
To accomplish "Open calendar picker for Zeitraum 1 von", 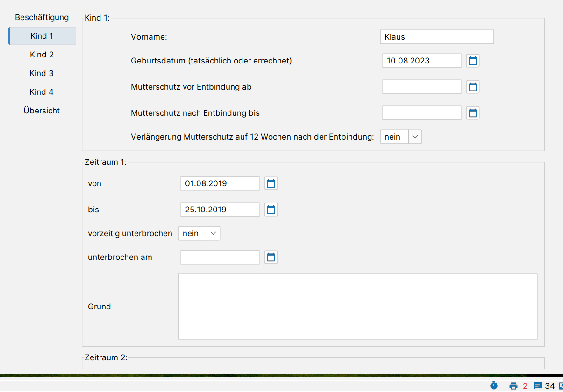I will pos(271,183).
